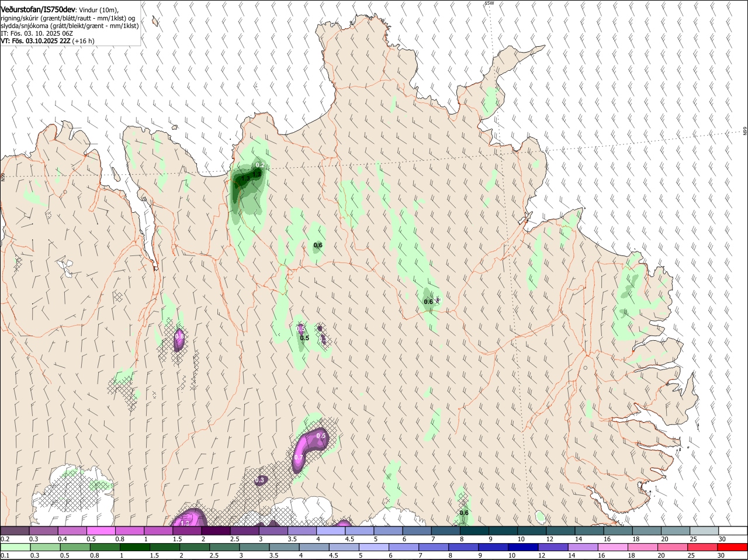Pick lower legend swatch starting at 14
Viewport: 748px width, 560px height.
(x=583, y=547)
